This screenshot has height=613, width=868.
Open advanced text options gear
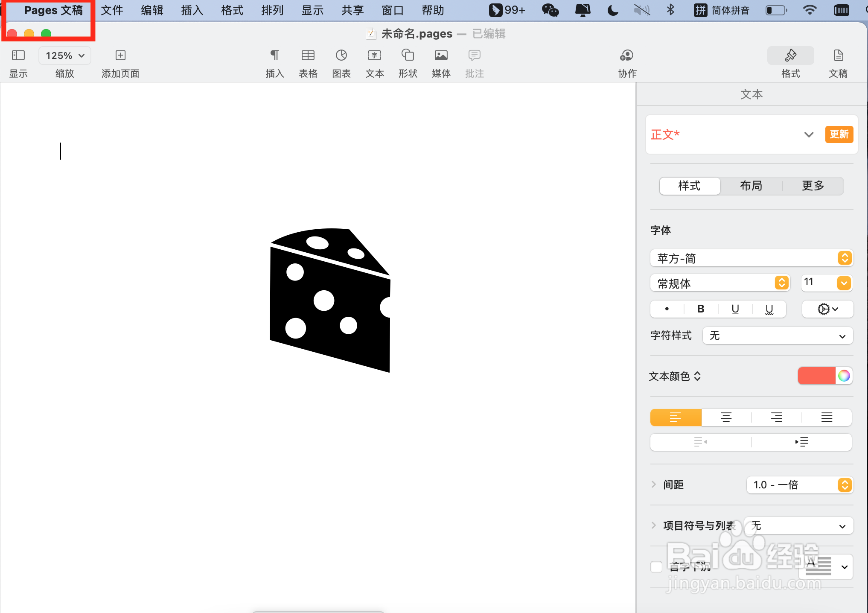827,309
